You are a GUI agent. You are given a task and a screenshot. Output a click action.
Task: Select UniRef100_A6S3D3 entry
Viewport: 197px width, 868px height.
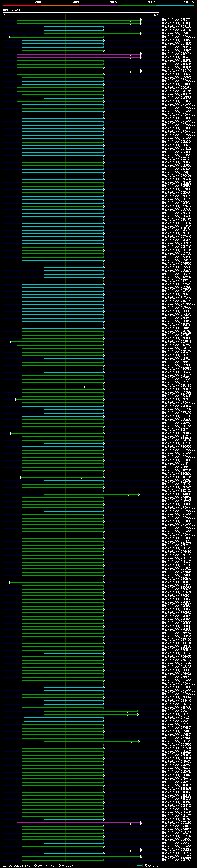[x=176, y=365]
